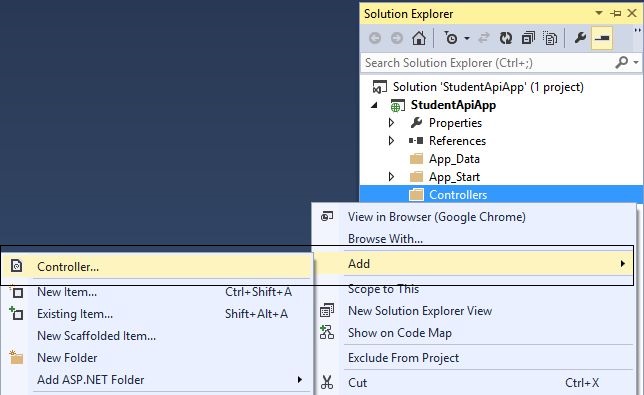644x395 pixels.
Task: Refresh the Solution Explorer
Action: click(x=506, y=38)
